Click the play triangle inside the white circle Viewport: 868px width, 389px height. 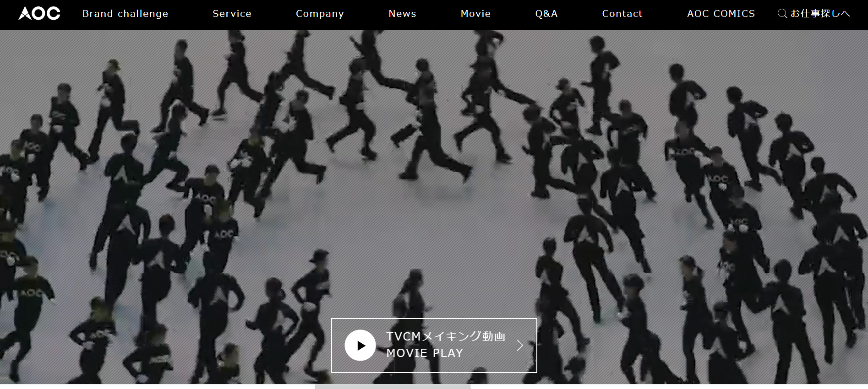tap(361, 346)
